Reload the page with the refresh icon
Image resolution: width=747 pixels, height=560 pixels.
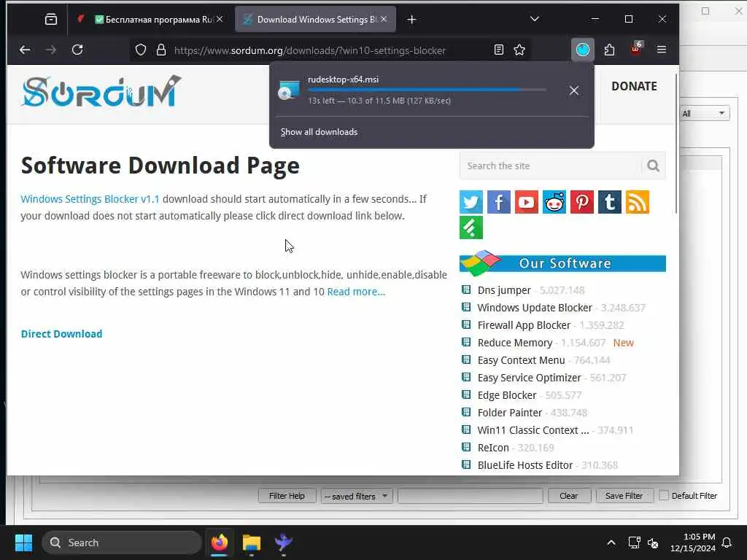[77, 50]
